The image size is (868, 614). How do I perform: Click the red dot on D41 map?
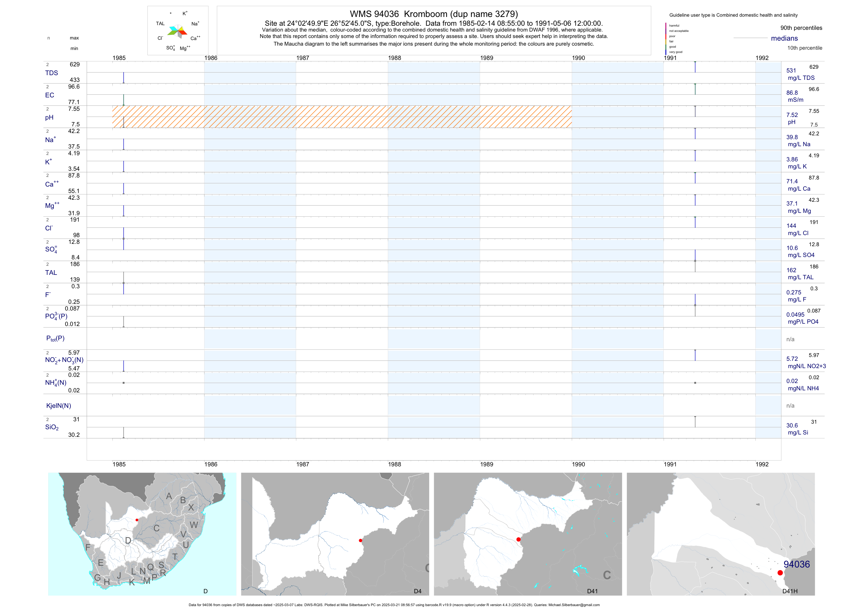518,539
